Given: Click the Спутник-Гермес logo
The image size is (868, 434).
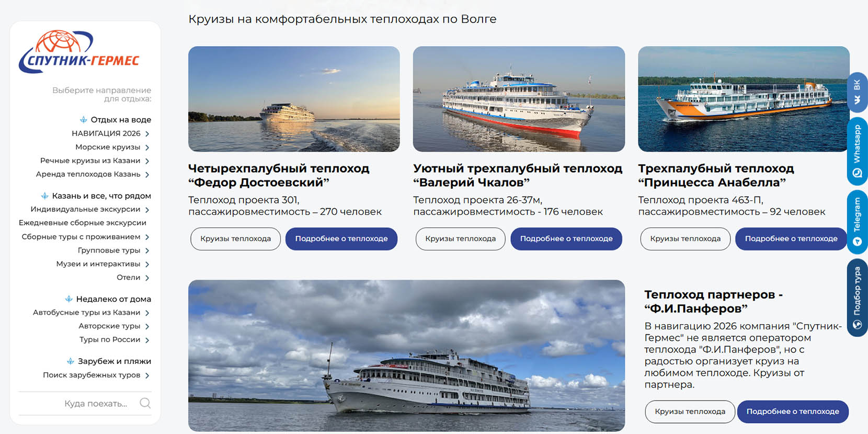Looking at the screenshot, I should (79, 52).
